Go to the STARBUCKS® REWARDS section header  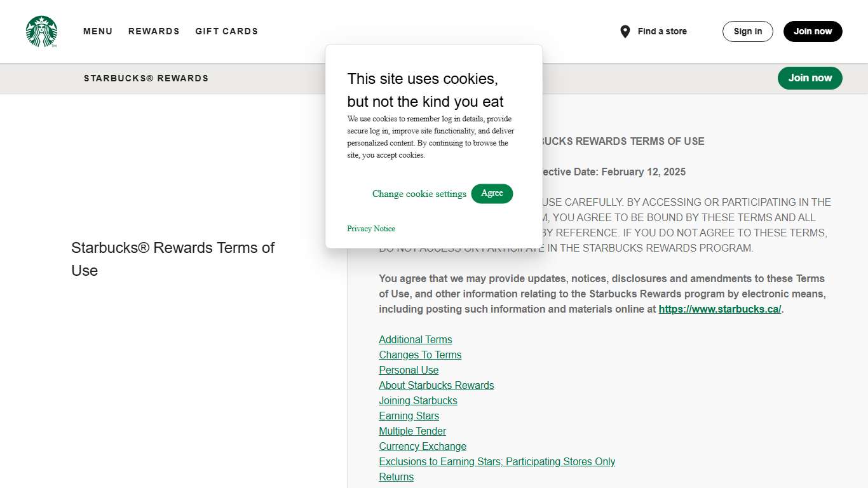click(146, 78)
